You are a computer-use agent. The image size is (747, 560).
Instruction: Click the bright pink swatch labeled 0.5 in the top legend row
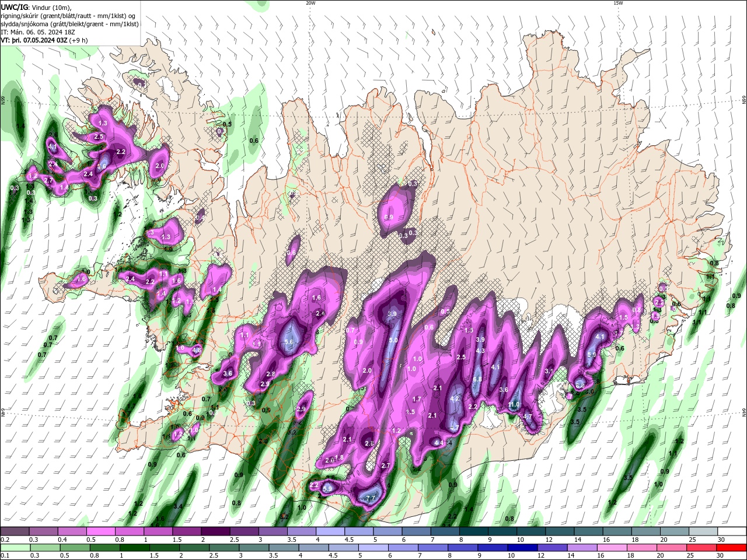pyautogui.click(x=100, y=531)
